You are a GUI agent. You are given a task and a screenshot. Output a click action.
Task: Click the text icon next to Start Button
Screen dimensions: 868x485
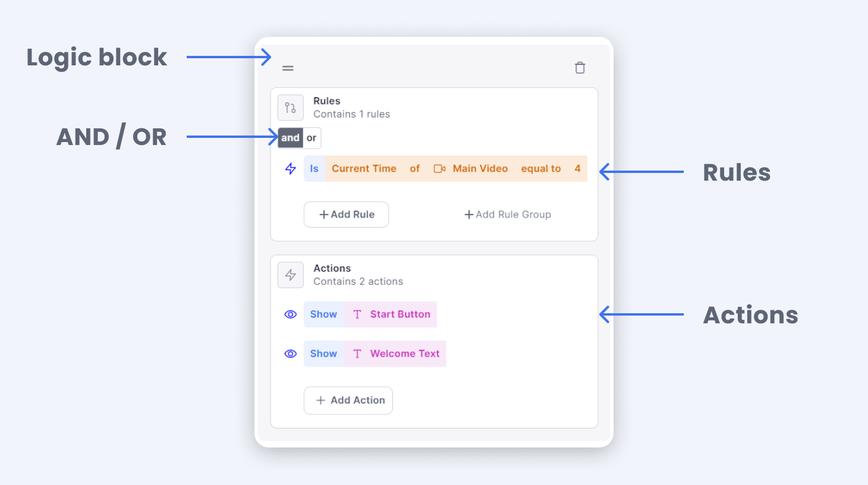pyautogui.click(x=357, y=314)
